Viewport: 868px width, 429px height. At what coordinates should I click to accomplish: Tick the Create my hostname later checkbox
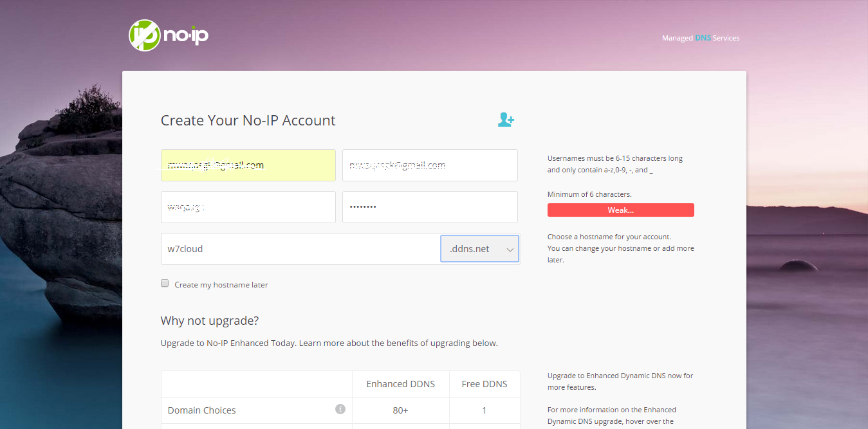165,283
